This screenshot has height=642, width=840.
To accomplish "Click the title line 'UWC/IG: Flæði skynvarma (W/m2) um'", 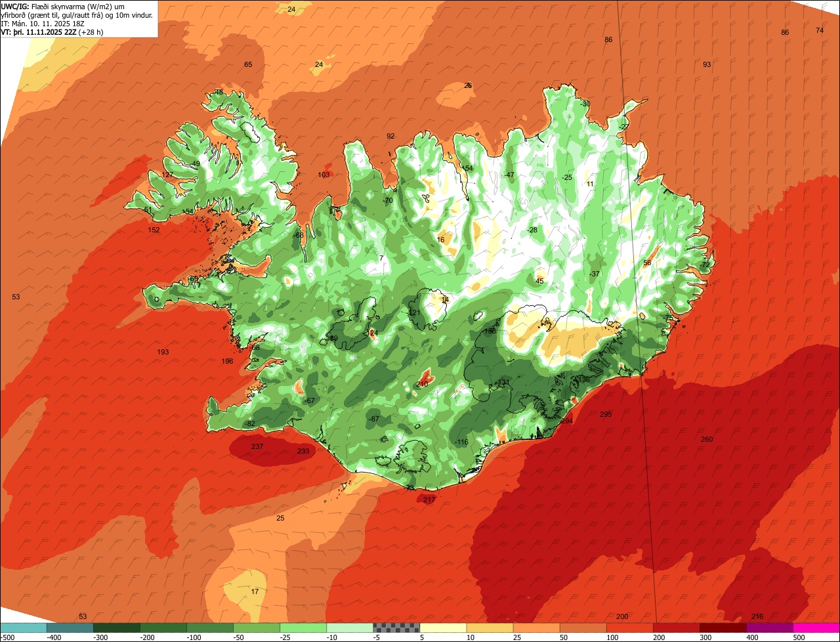I will [63, 6].
